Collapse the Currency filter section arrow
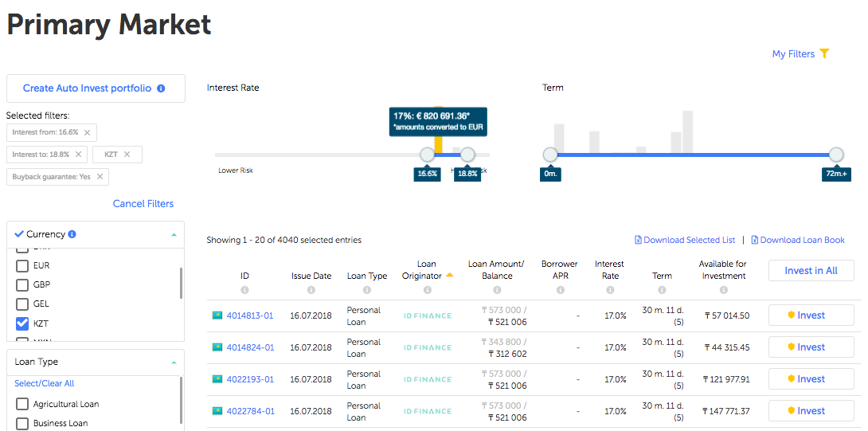 click(x=174, y=234)
